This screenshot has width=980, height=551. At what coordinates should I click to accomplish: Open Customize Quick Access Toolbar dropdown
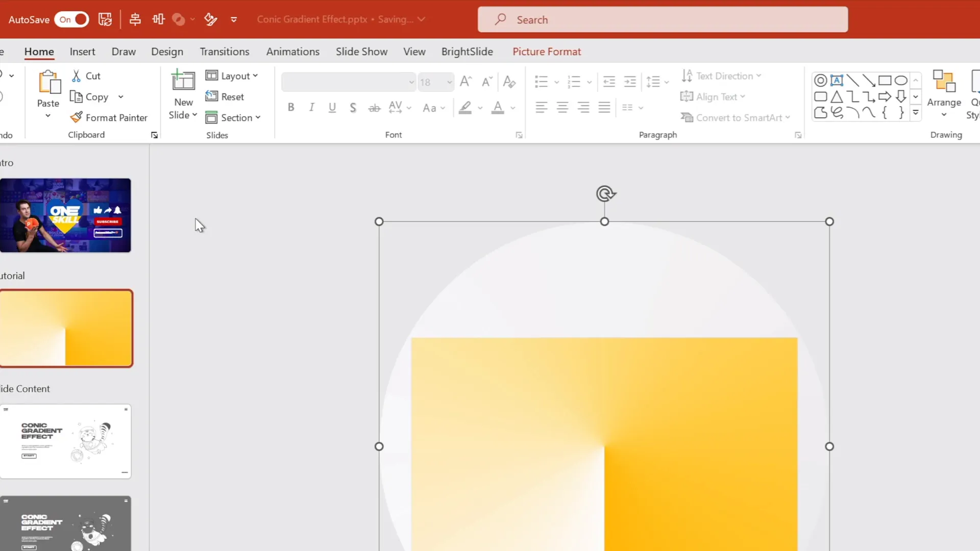234,20
